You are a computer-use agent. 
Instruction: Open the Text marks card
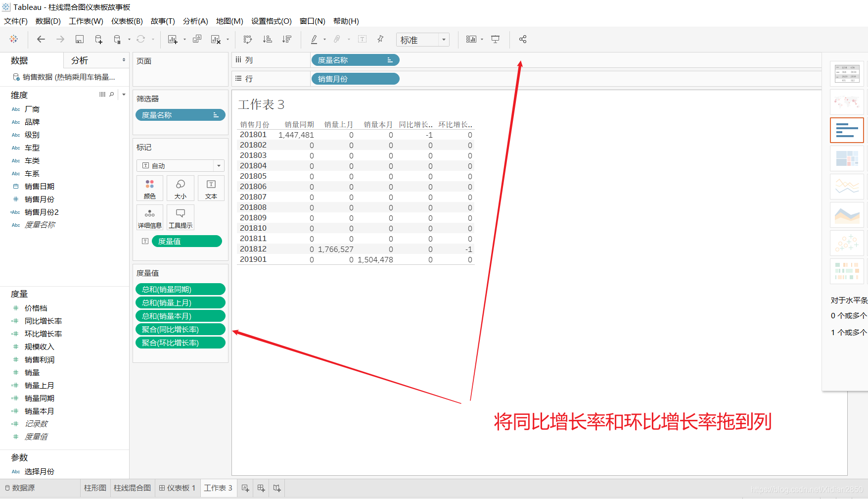click(x=211, y=189)
